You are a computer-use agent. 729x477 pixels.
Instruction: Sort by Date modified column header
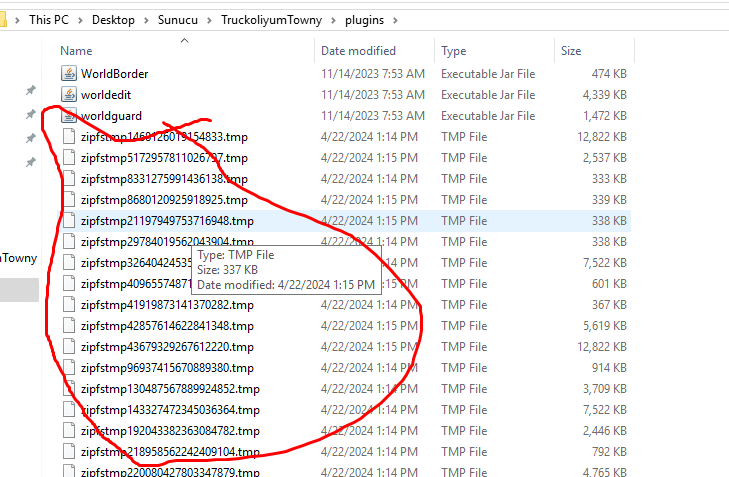(x=358, y=51)
